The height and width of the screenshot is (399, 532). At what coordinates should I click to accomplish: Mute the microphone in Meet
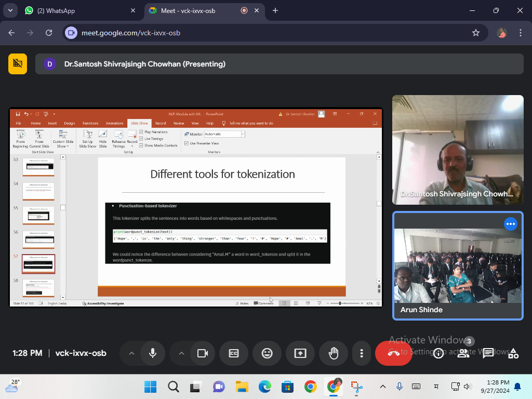tap(152, 353)
